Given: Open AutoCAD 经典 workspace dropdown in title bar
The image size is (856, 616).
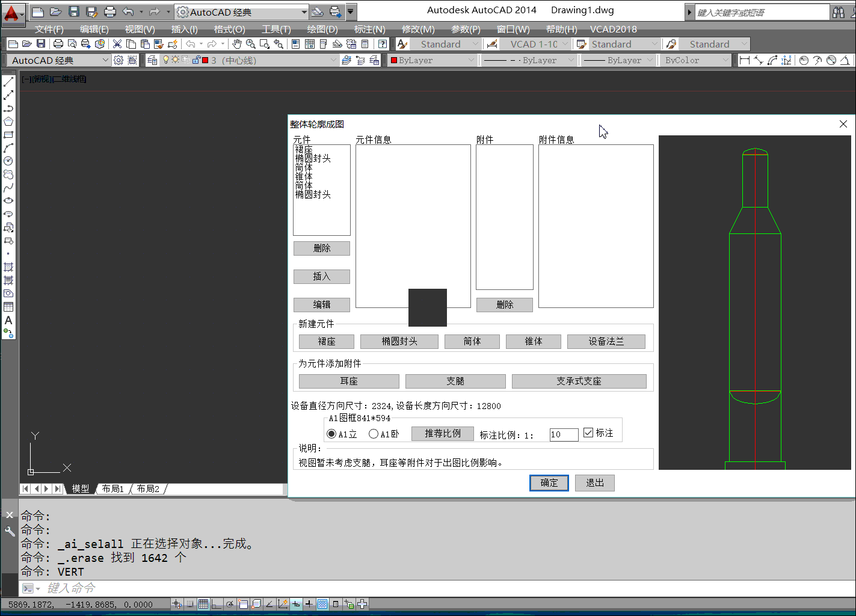Looking at the screenshot, I should pyautogui.click(x=242, y=12).
